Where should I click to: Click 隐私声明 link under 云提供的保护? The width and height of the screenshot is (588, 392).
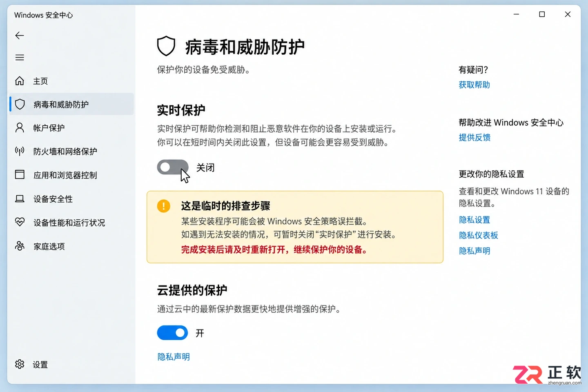174,357
